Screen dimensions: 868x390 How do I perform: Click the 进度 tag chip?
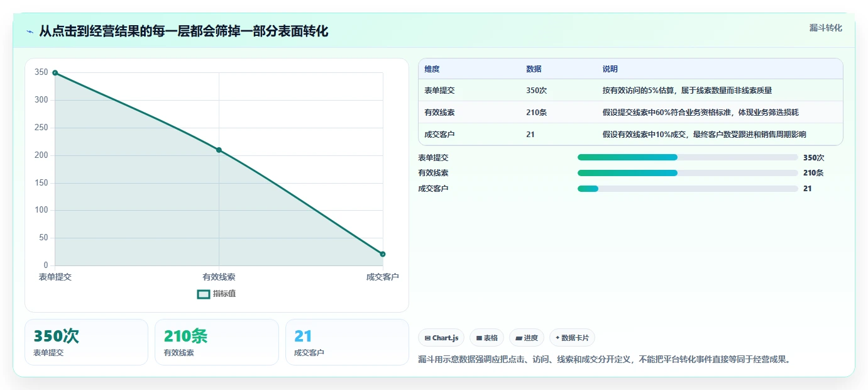tap(527, 338)
